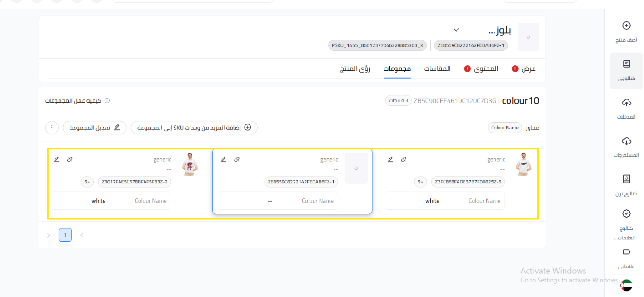Viewport: 644px width, 297px height.
Task: Click placeholder thumbnail on card ZE8559C8222142FEDAB6FZ-1
Action: (x=356, y=168)
